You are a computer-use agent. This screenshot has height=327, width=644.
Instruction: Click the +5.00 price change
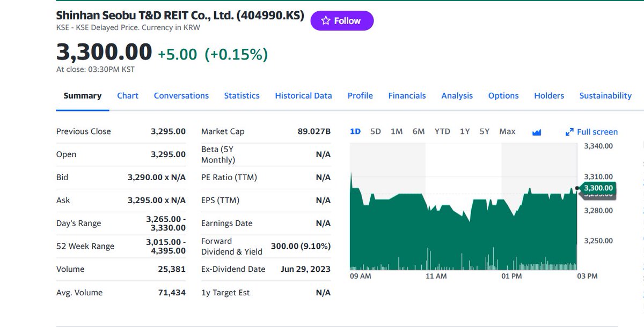tap(177, 54)
